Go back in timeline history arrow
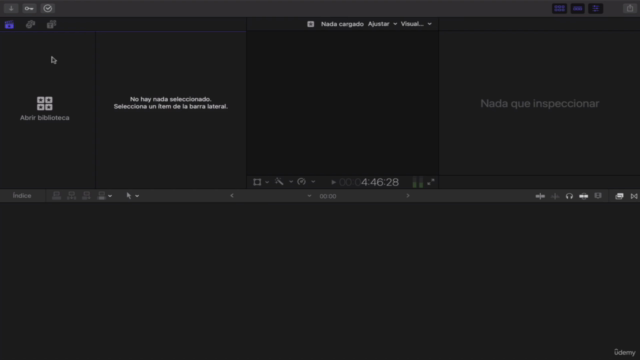The height and width of the screenshot is (360, 640). click(x=232, y=196)
